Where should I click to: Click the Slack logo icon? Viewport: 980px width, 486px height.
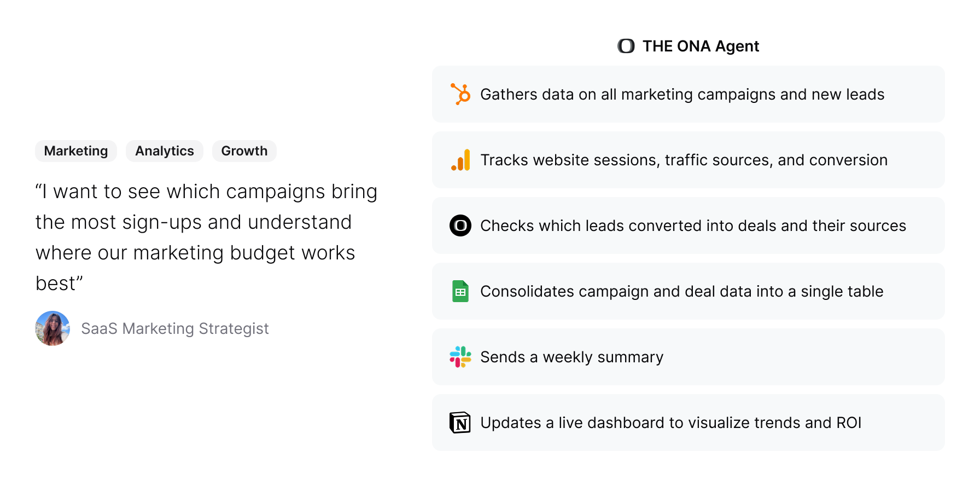tap(460, 357)
